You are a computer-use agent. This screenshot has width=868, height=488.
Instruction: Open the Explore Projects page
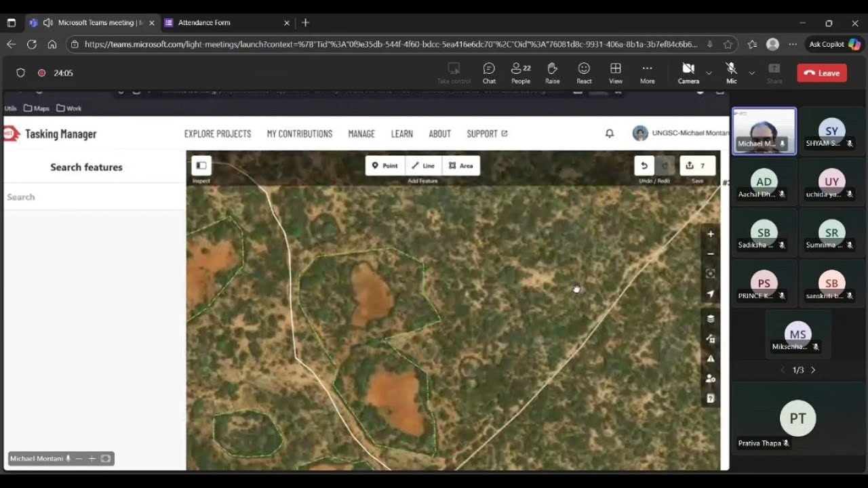click(x=218, y=134)
